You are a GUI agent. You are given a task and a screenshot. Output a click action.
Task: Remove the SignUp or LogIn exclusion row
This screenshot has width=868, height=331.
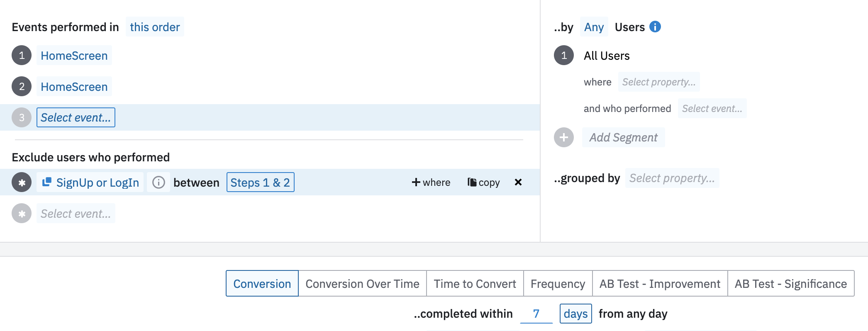[518, 182]
